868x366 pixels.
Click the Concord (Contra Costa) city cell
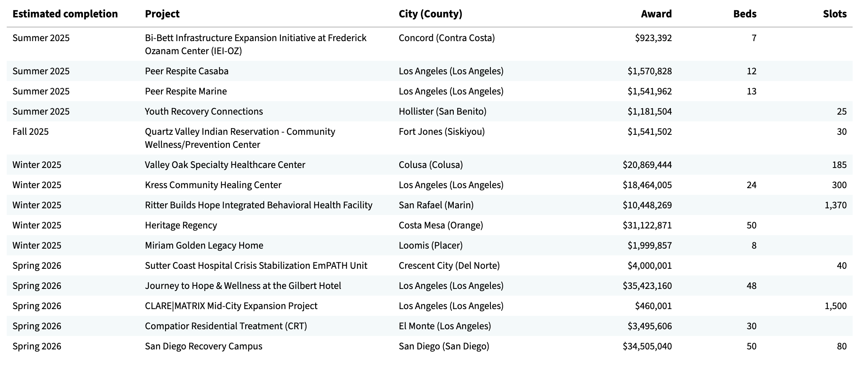click(446, 38)
